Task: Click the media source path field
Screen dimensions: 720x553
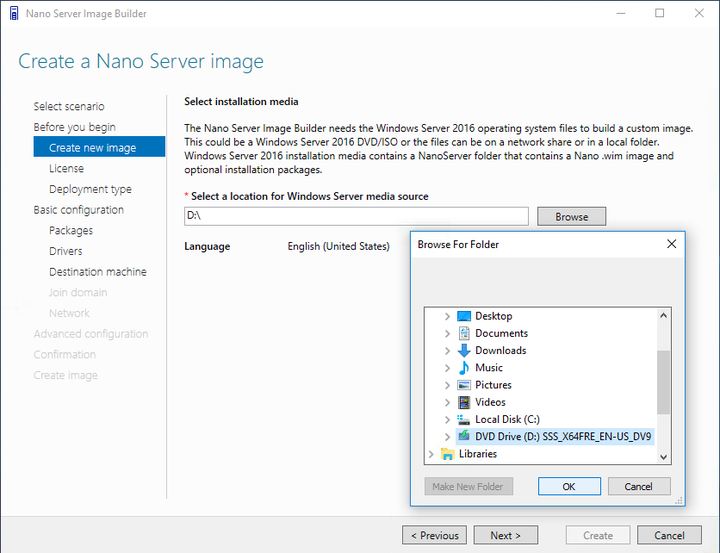Action: tap(356, 216)
